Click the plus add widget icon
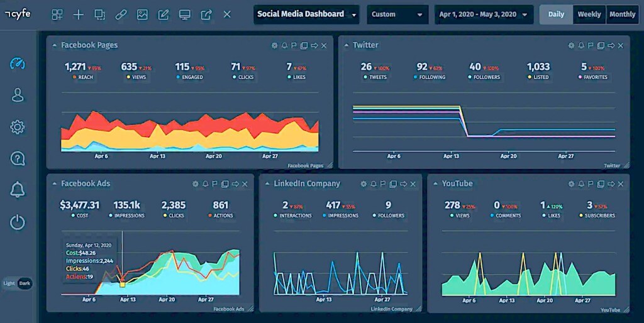644x323 pixels. click(78, 15)
